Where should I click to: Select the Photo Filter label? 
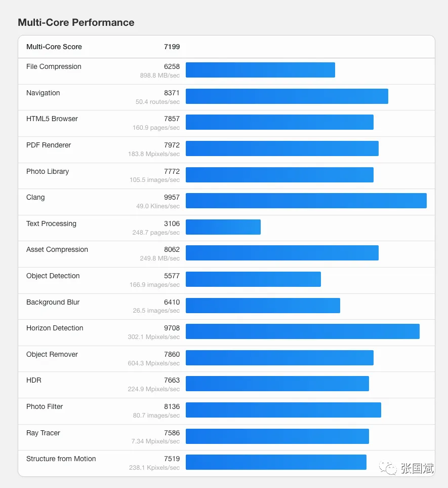(x=45, y=406)
